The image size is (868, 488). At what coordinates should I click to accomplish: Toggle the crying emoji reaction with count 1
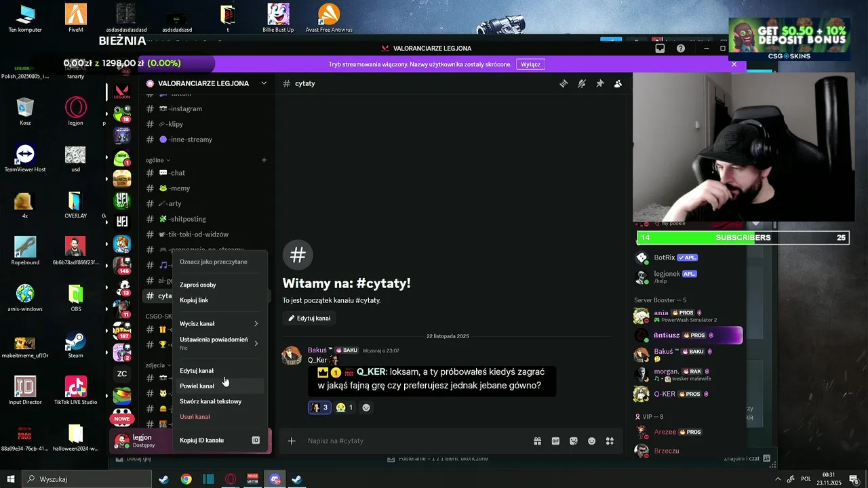pos(344,407)
